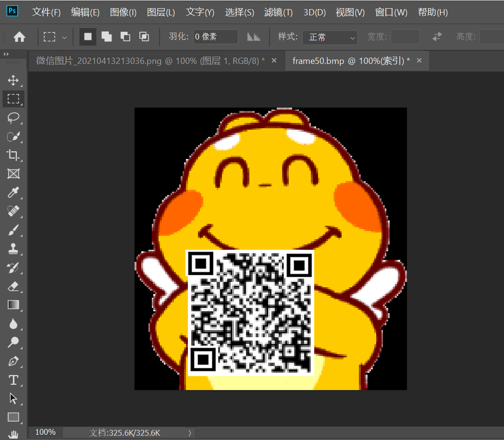The image size is (504, 440).
Task: Close the 微信图片_20210413213036.png tab
Action: click(274, 61)
